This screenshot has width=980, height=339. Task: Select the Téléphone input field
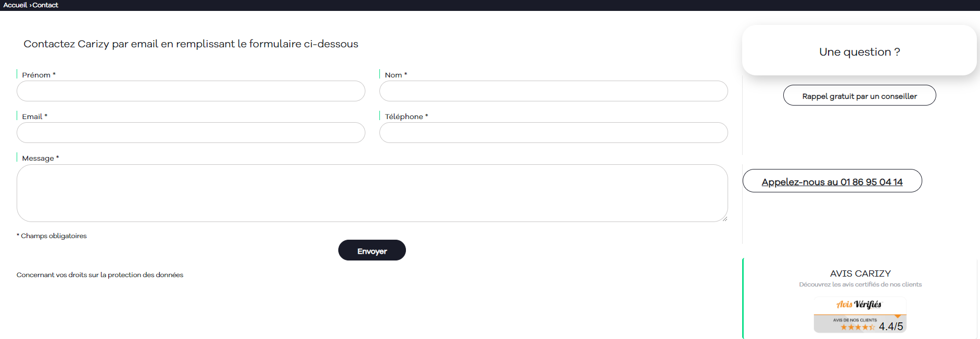coord(554,133)
